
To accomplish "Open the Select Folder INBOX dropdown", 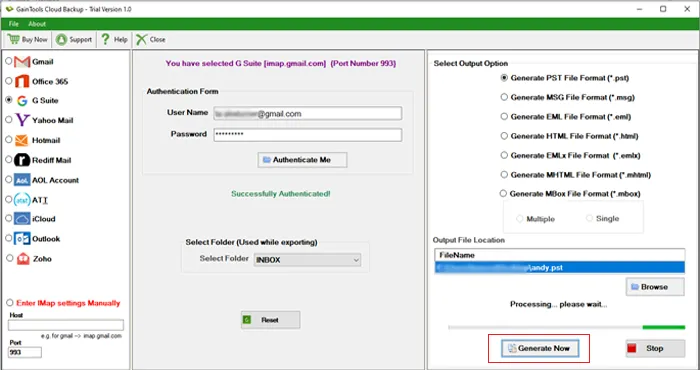I will (x=307, y=260).
